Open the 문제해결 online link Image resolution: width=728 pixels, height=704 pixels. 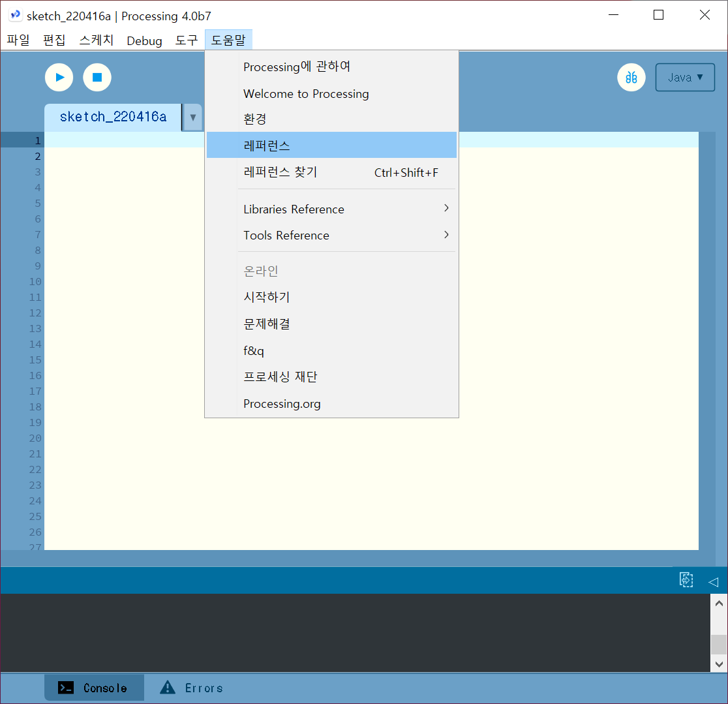pos(331,324)
